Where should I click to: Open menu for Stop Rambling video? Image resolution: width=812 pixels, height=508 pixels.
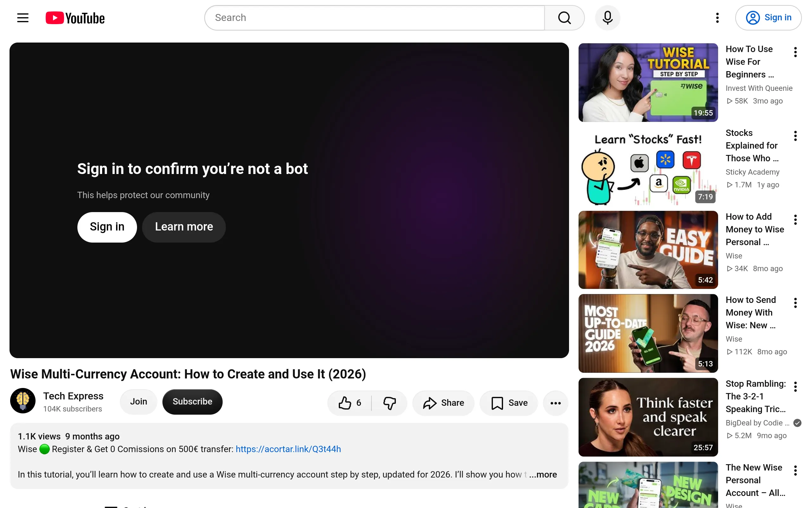point(795,387)
